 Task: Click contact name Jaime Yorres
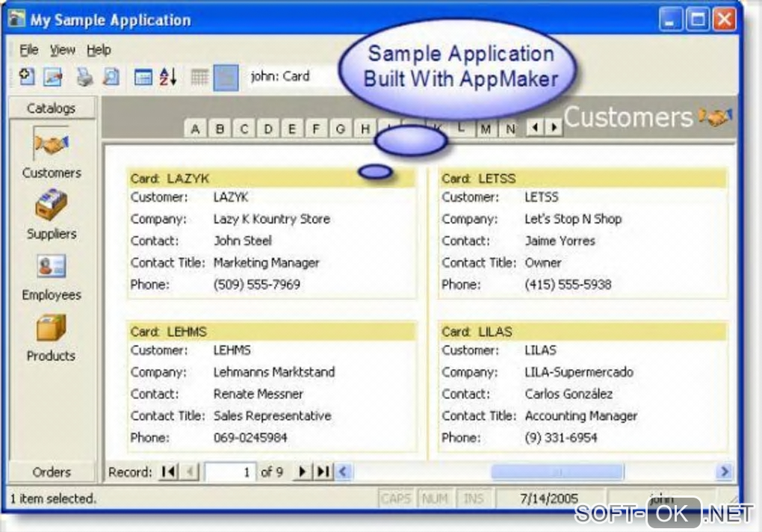[x=560, y=241]
